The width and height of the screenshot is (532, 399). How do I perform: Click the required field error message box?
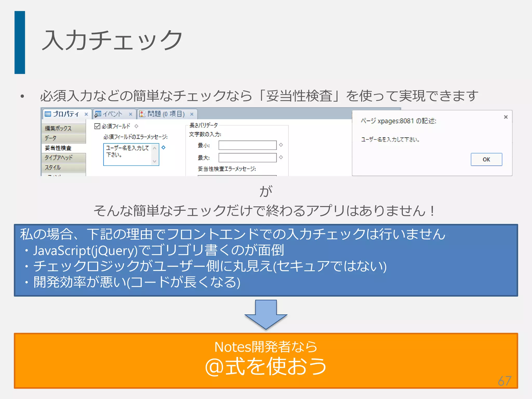(x=131, y=155)
